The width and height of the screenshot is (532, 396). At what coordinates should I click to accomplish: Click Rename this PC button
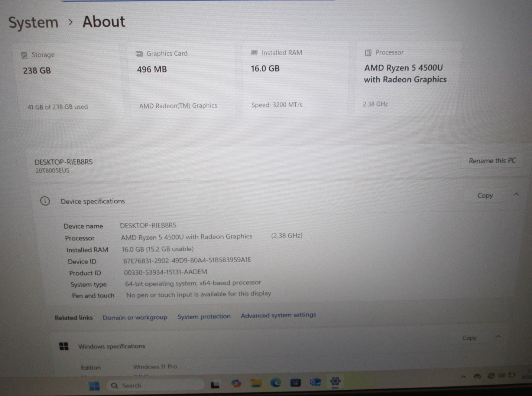(492, 161)
